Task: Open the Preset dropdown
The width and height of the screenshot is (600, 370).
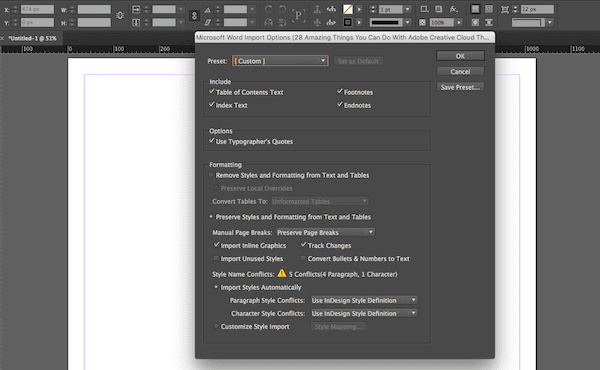Action: [x=280, y=61]
